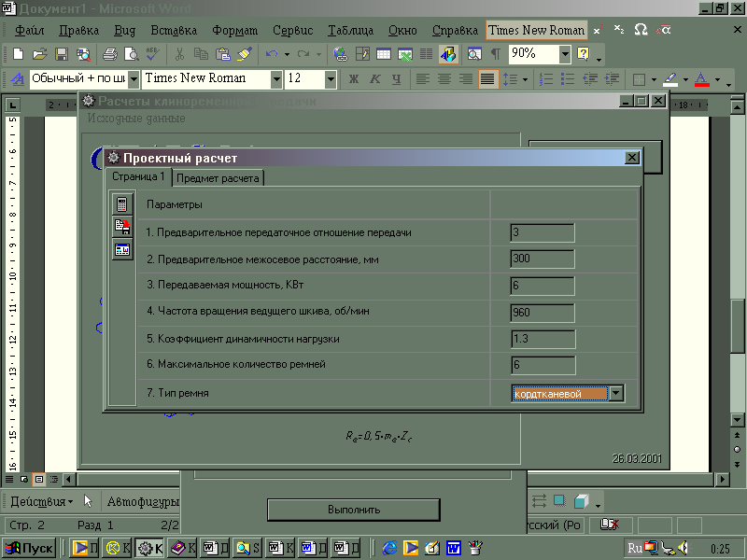Select the Страница 1 tab

tap(138, 176)
